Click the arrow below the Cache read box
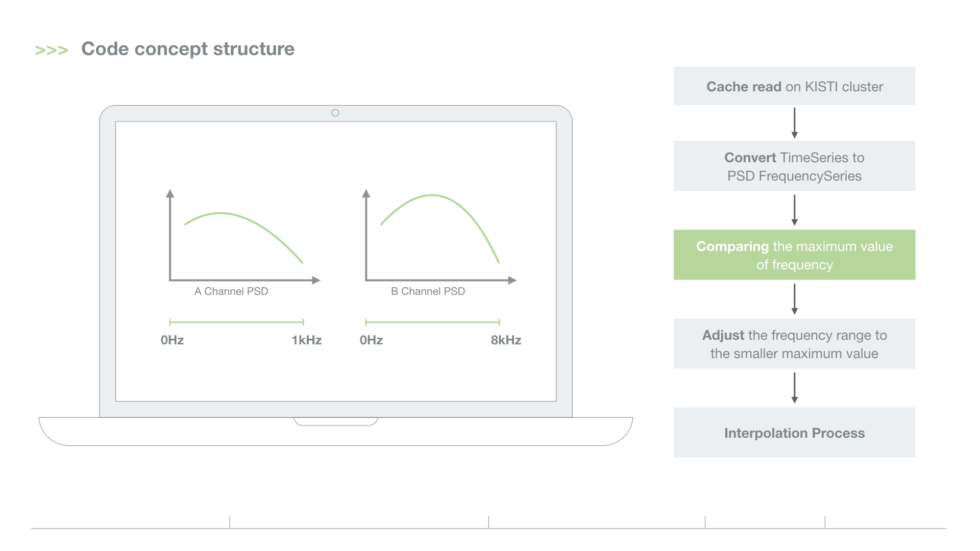980x551 pixels. (x=794, y=123)
